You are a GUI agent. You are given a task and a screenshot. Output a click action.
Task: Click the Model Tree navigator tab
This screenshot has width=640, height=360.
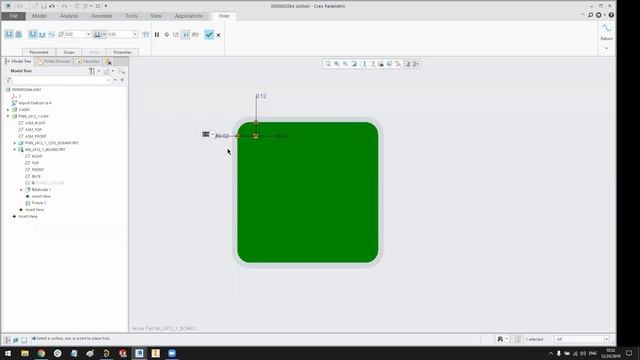(18, 61)
